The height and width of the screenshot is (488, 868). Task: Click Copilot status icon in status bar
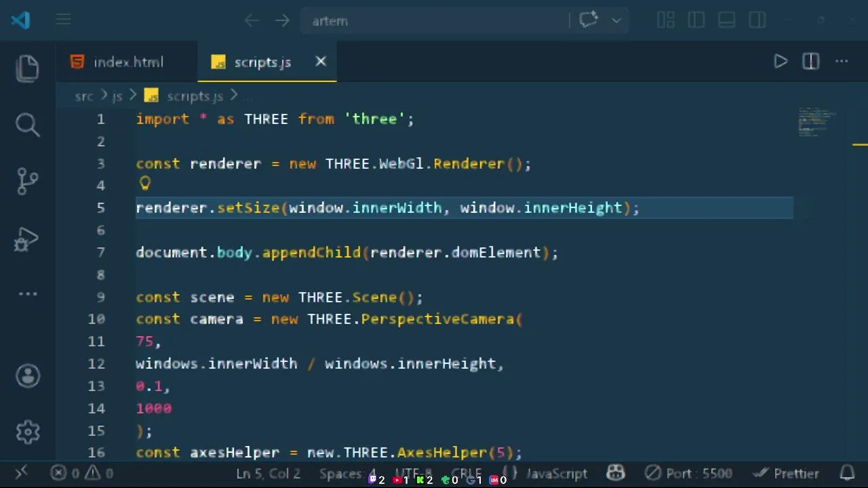pyautogui.click(x=616, y=473)
